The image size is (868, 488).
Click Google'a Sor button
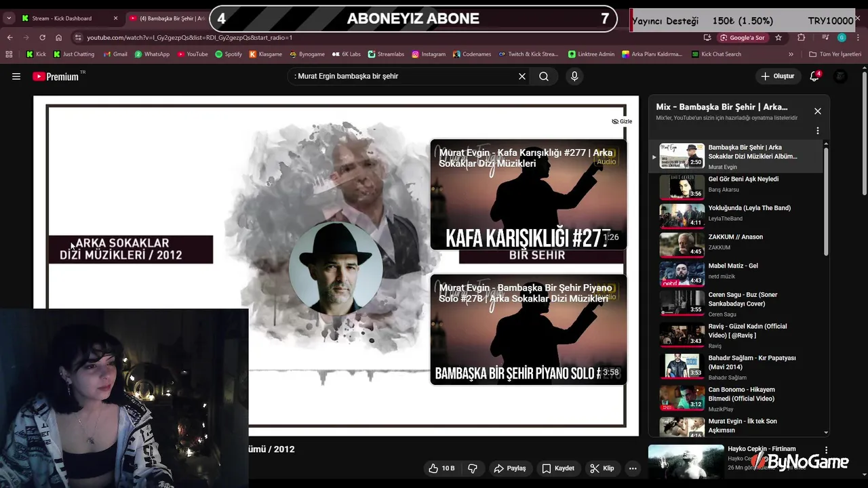click(742, 38)
